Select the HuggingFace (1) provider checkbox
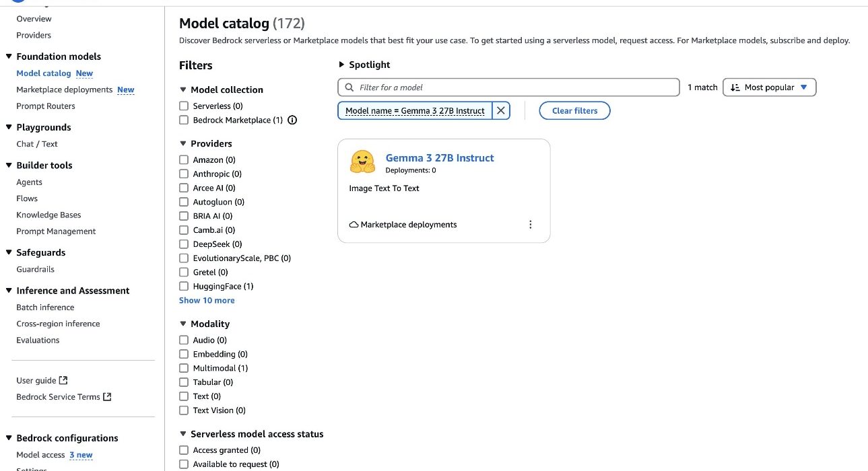Image resolution: width=868 pixels, height=471 pixels. click(x=184, y=287)
